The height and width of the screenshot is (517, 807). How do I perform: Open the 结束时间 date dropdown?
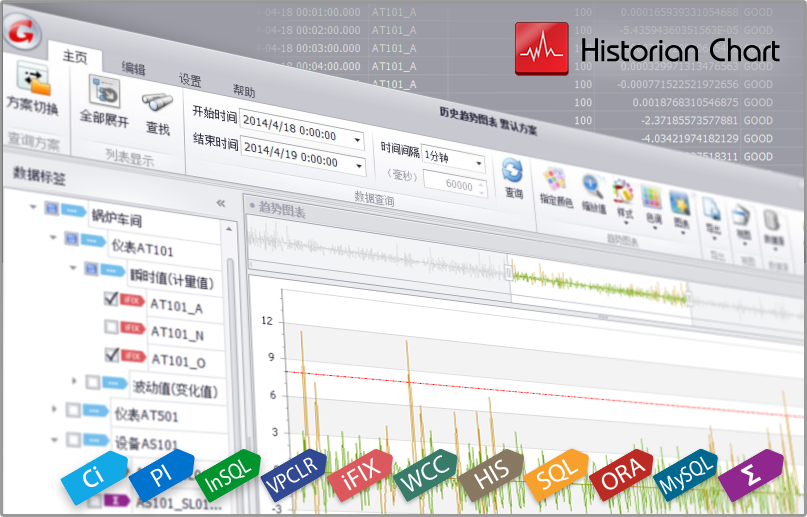[359, 166]
